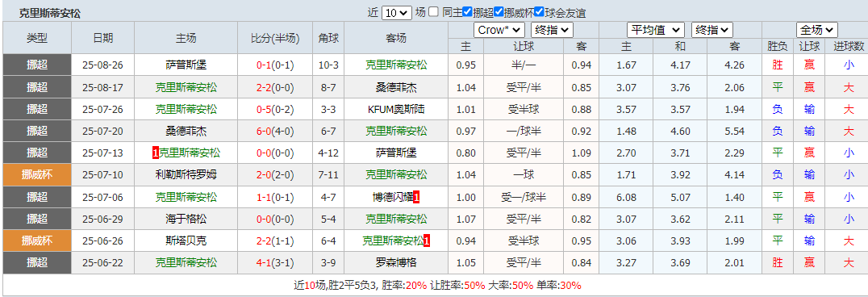The width and height of the screenshot is (868, 297).
Task: Click the 比分(半场) column header
Action: click(275, 38)
